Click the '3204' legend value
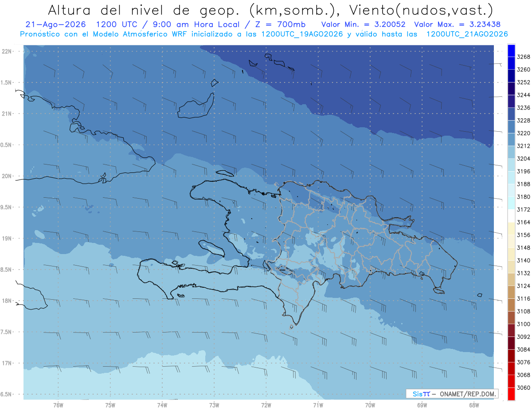 (524, 159)
